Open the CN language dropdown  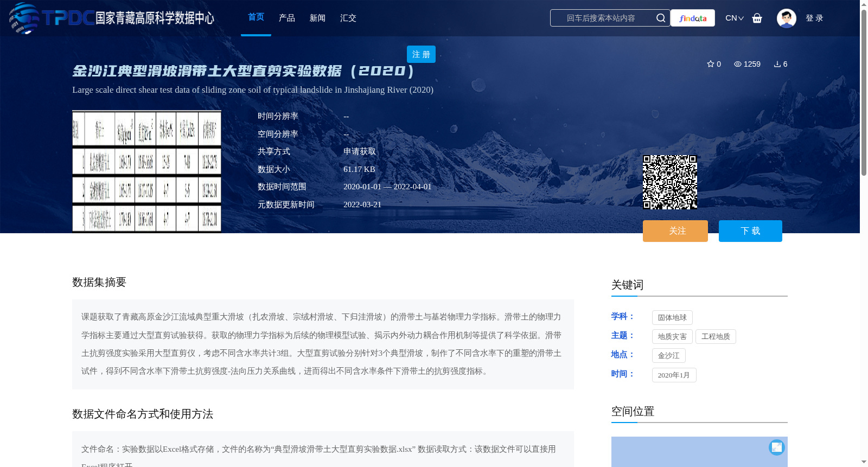(x=734, y=18)
